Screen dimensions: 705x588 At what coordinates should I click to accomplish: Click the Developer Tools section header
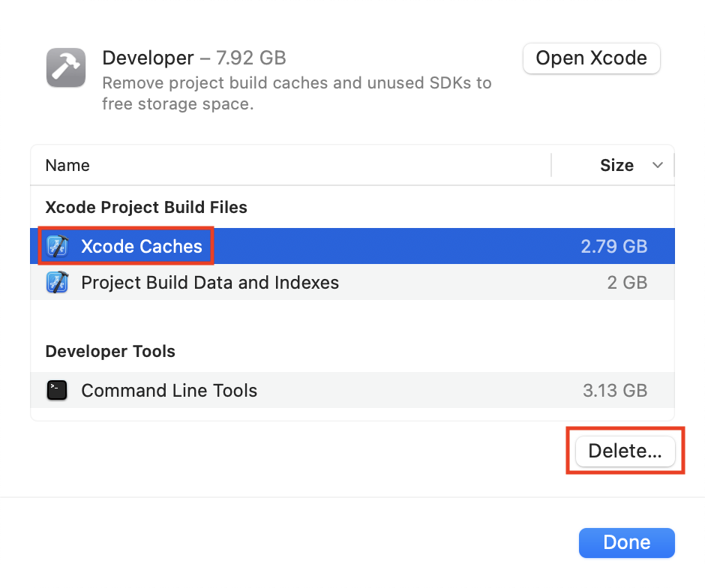coord(110,351)
